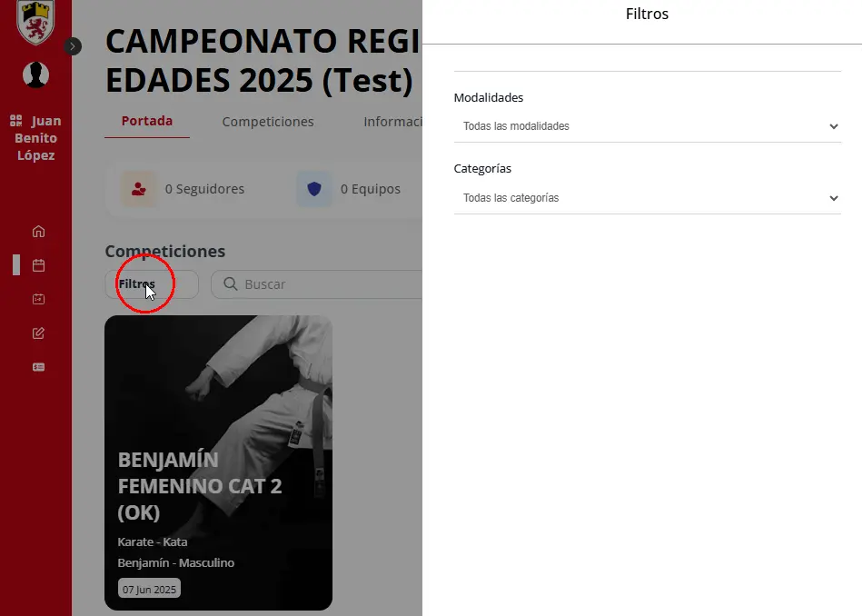Viewport: 863px width, 616px height.
Task: Open the scoreboard calendar sidebar icon
Action: point(38,299)
